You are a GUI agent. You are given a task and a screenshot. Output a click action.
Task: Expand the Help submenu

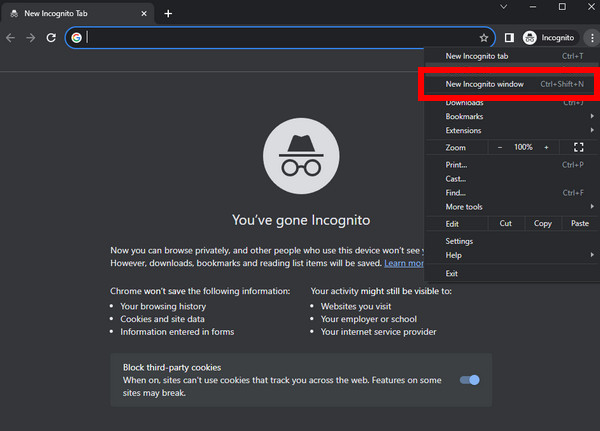pos(512,255)
